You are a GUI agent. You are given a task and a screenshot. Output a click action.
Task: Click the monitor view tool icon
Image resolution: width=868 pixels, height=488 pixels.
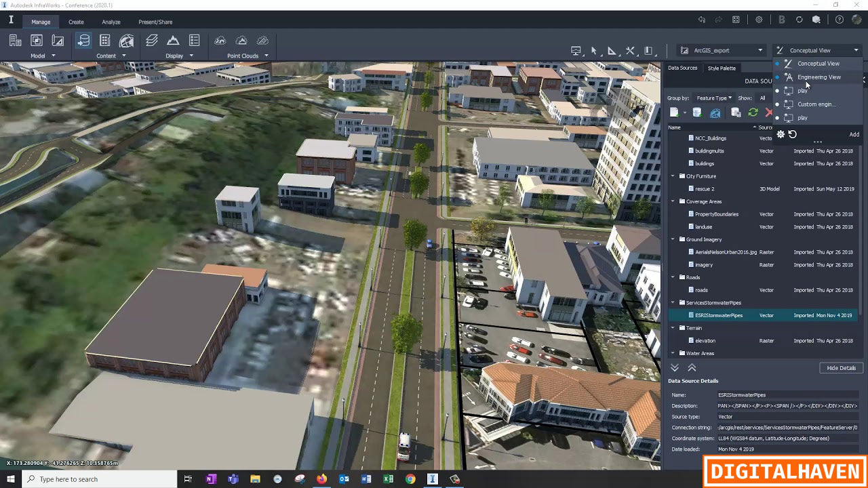pos(576,50)
